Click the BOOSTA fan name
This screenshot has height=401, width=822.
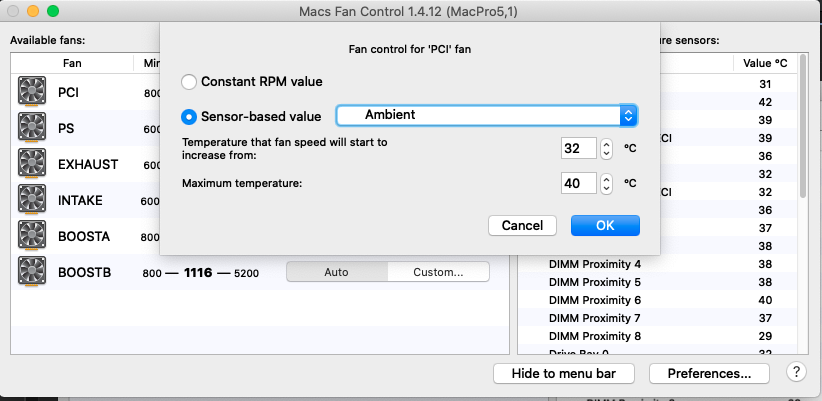[84, 236]
